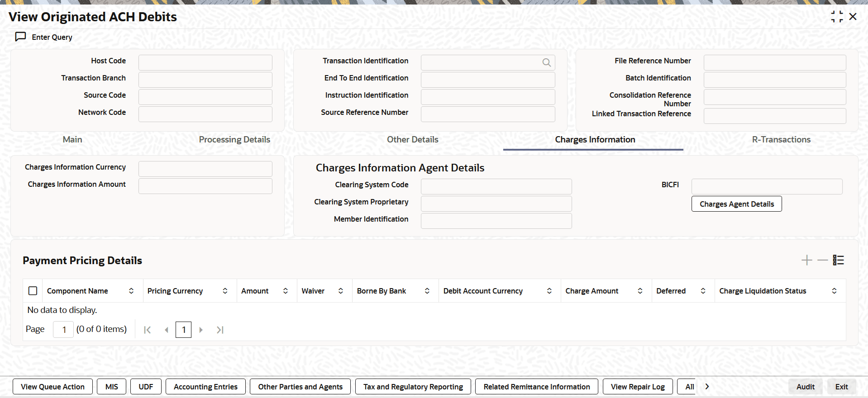
Task: Add a row to Payment Pricing Details
Action: pos(806,260)
